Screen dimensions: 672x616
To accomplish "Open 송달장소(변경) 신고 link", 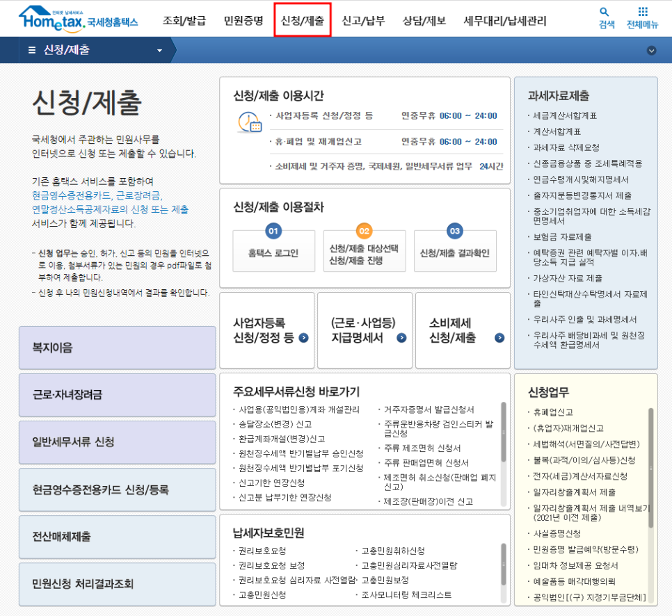I will (275, 424).
